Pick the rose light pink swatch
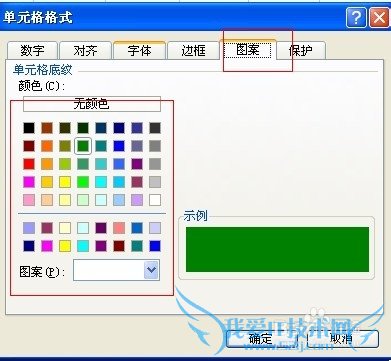The image size is (391, 361). pyautogui.click(x=29, y=200)
